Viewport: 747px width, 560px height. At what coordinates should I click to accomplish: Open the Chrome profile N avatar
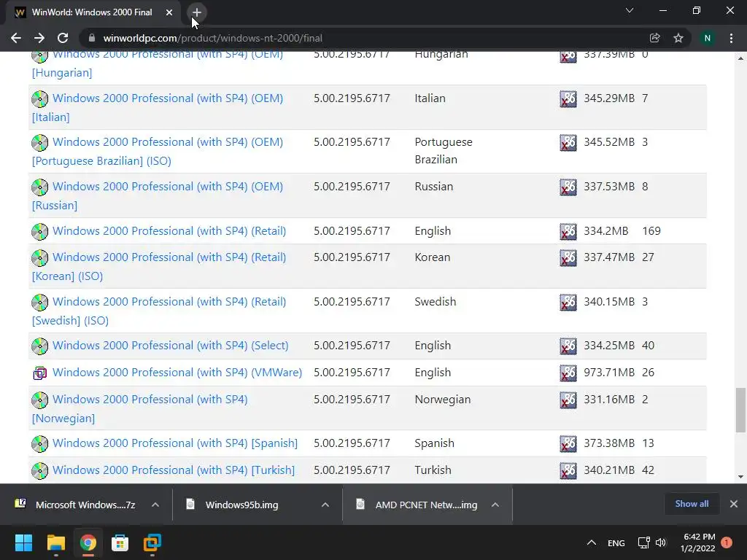[x=708, y=38]
